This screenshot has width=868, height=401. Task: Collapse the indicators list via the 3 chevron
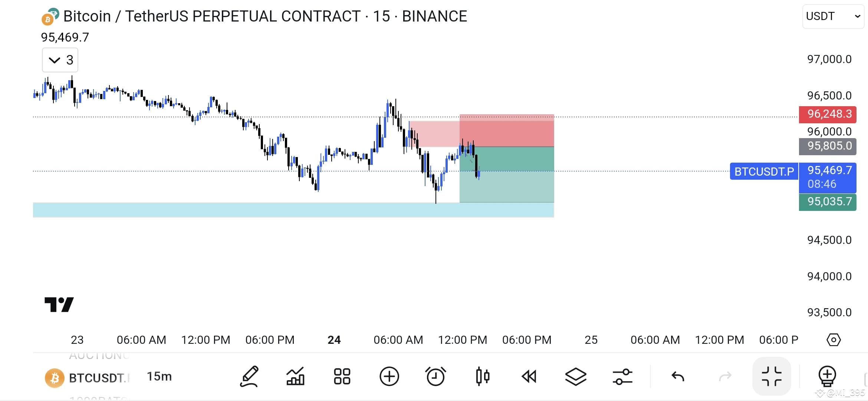click(x=60, y=60)
